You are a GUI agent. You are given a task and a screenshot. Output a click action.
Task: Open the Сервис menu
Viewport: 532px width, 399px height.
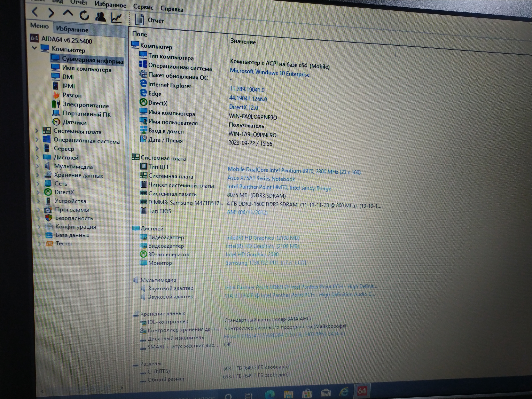click(143, 7)
